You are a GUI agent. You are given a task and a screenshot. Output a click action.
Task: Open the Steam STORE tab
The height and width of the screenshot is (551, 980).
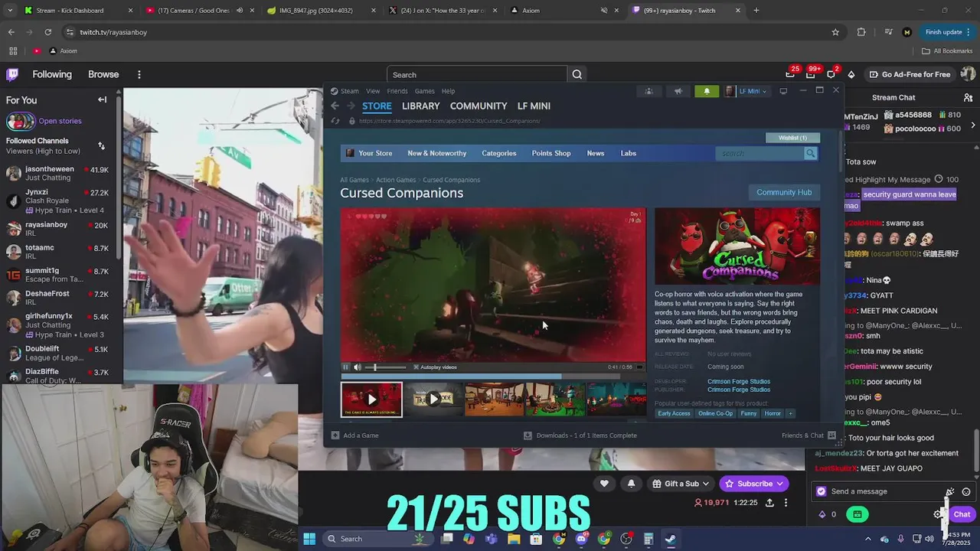click(x=377, y=106)
